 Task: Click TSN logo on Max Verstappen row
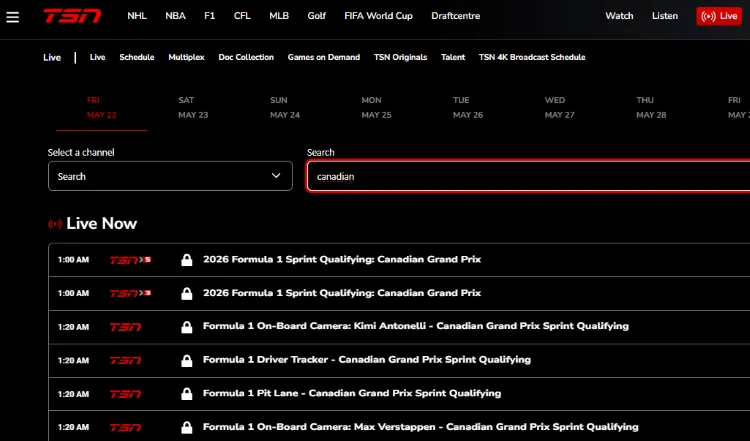(125, 428)
